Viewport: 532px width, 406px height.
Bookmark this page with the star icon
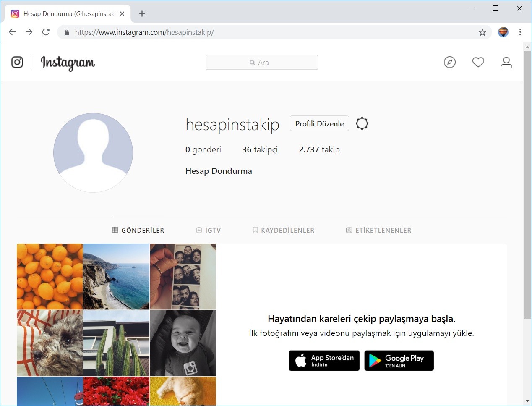click(482, 32)
